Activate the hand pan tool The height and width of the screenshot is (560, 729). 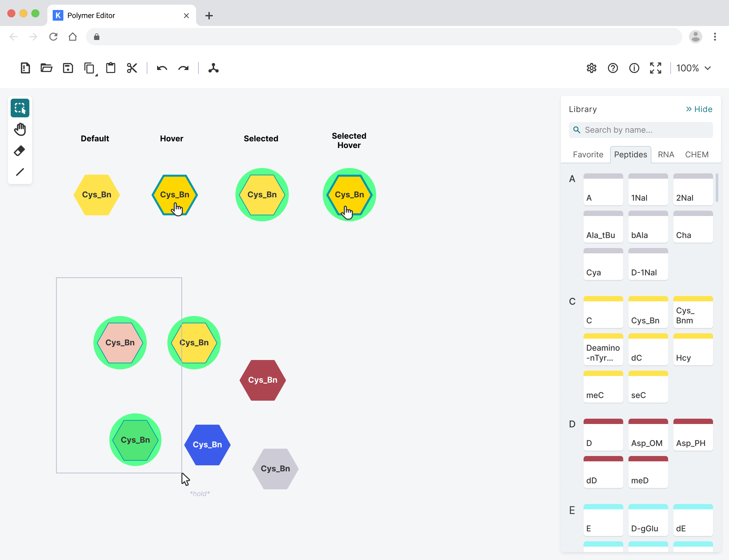[20, 129]
